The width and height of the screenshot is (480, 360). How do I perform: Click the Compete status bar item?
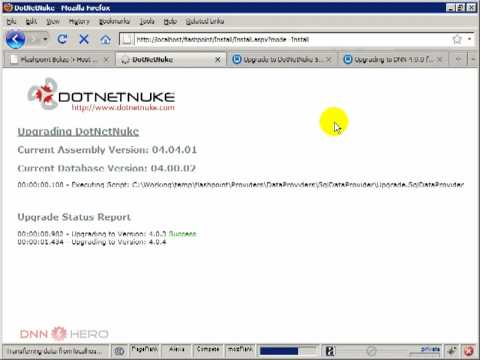click(208, 349)
